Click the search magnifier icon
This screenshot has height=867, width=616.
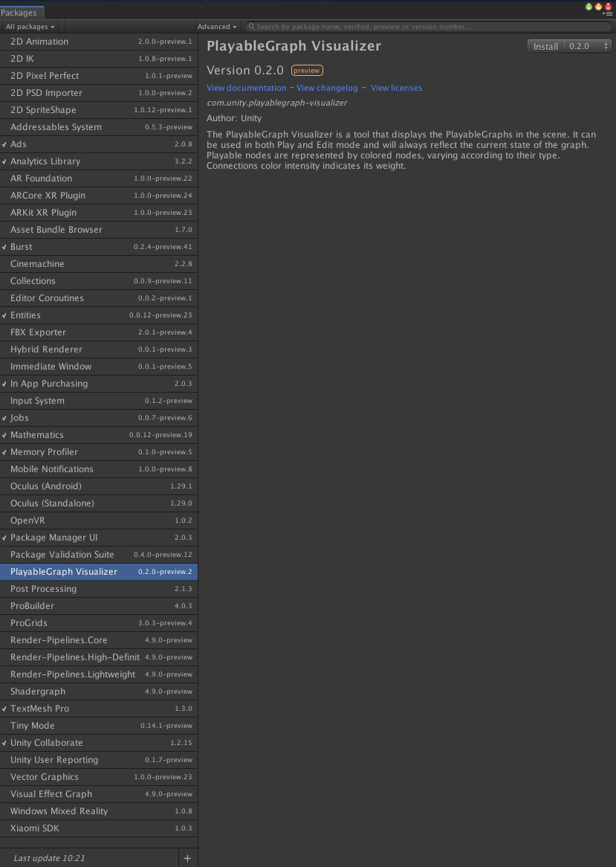click(x=251, y=27)
